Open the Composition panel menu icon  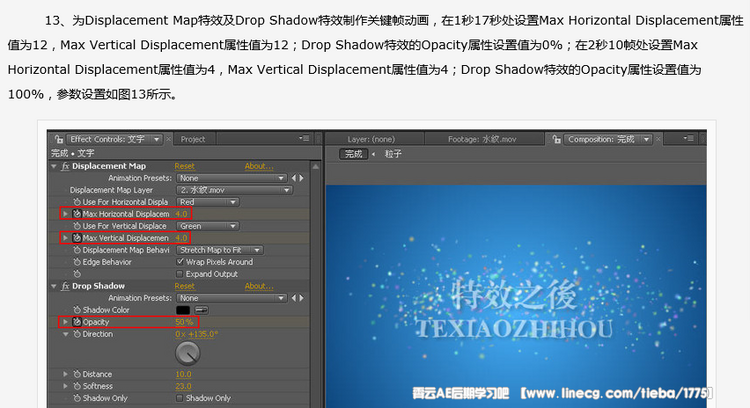tap(688, 139)
